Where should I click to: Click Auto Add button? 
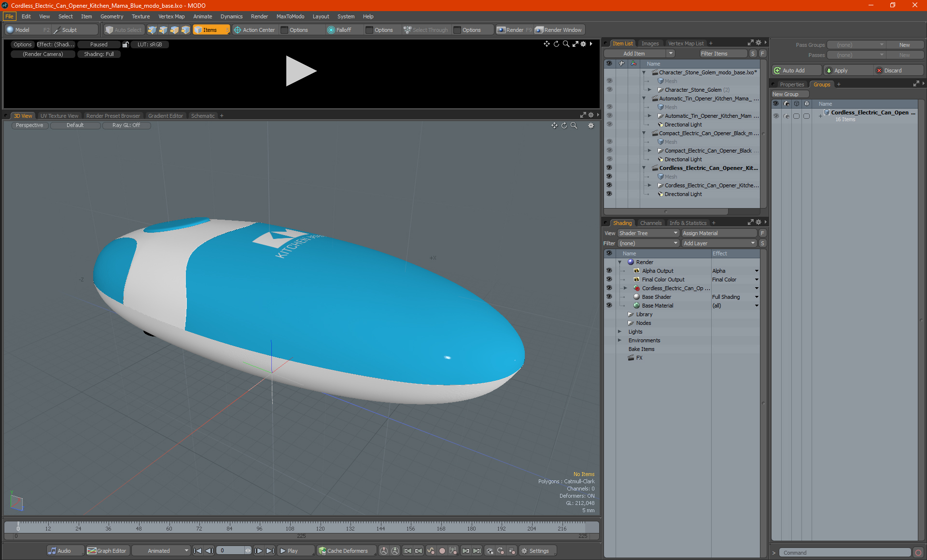coord(796,70)
